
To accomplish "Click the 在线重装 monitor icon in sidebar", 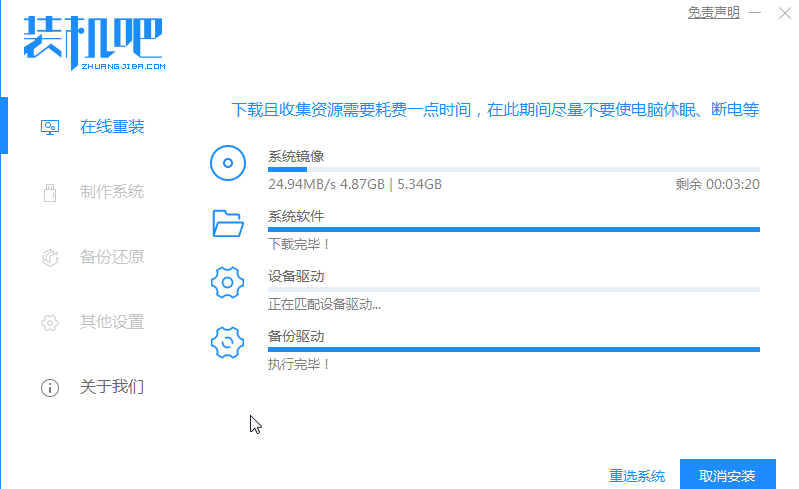I will [x=49, y=128].
